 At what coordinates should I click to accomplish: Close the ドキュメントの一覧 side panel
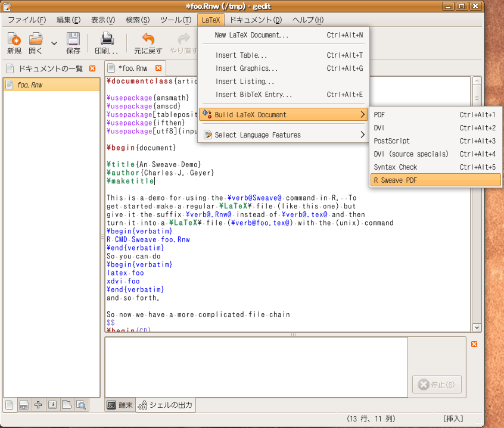(x=92, y=68)
